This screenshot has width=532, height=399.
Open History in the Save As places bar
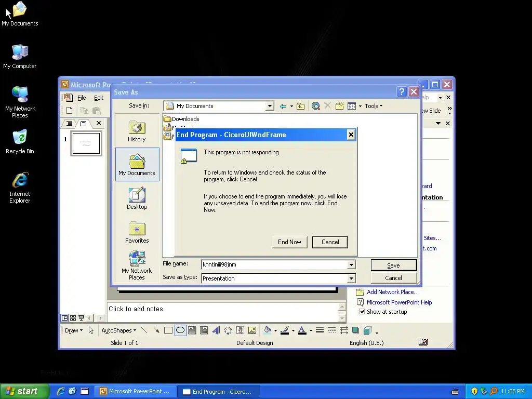pyautogui.click(x=137, y=131)
